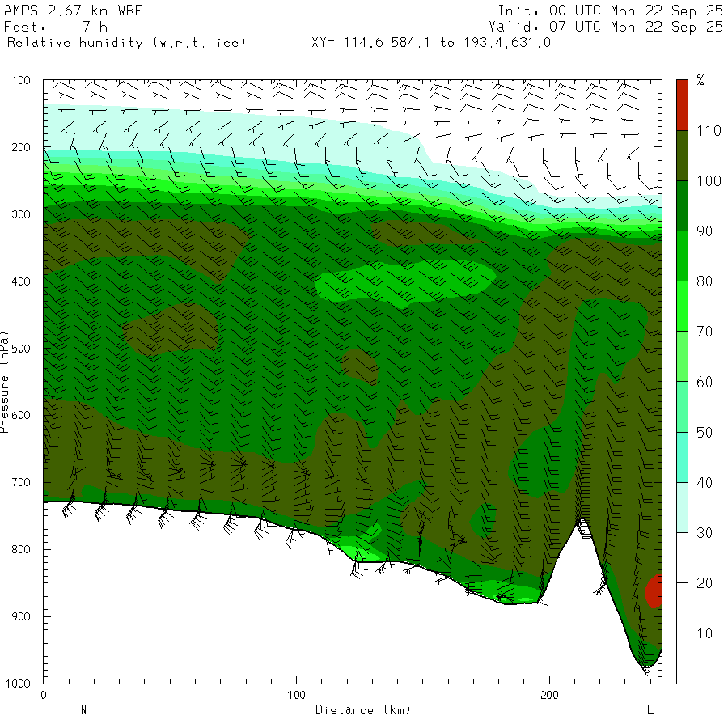This screenshot has width=728, height=728.
Task: Click the colorbar label '30'
Action: click(705, 532)
